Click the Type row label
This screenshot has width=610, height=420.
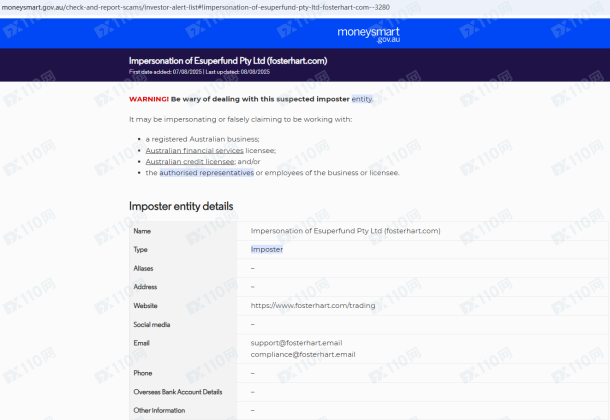[x=140, y=250]
